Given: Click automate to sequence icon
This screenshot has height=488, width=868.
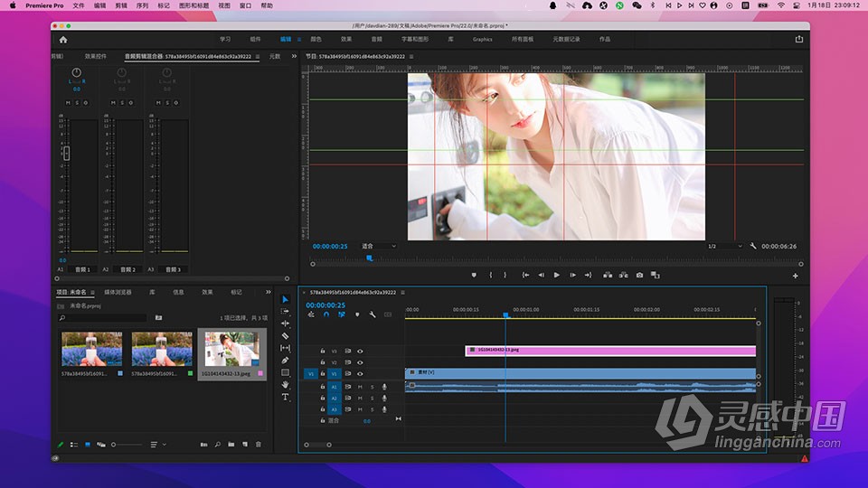Looking at the screenshot, I should tap(203, 445).
